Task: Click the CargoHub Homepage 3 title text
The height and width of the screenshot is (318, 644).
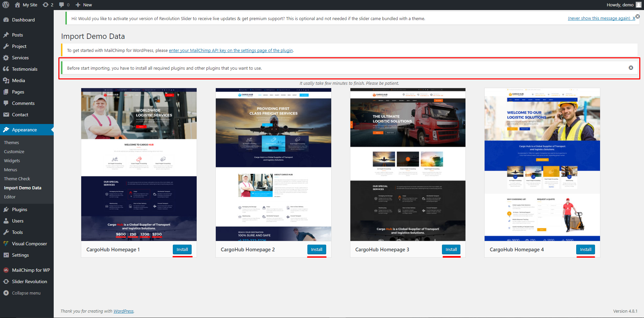Action: (382, 249)
